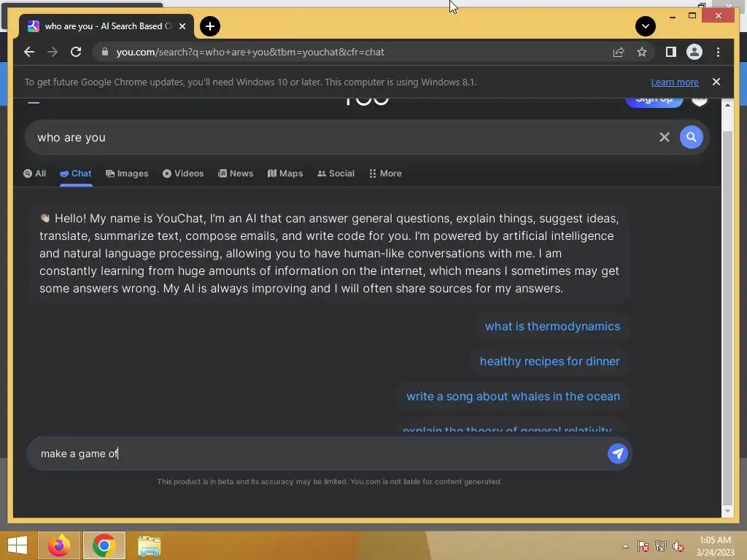This screenshot has height=560, width=747.
Task: Toggle the Chrome side panel icon
Action: pos(671,52)
